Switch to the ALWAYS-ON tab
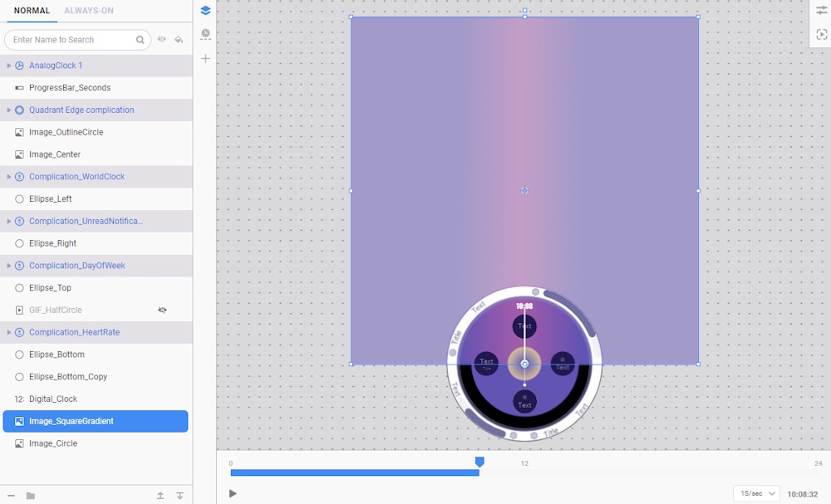The image size is (831, 504). (89, 11)
